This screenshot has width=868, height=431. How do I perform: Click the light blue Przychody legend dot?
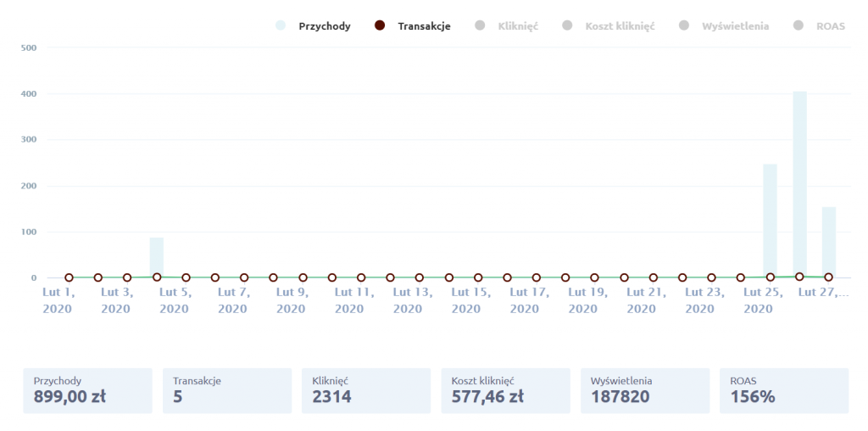[x=281, y=26]
